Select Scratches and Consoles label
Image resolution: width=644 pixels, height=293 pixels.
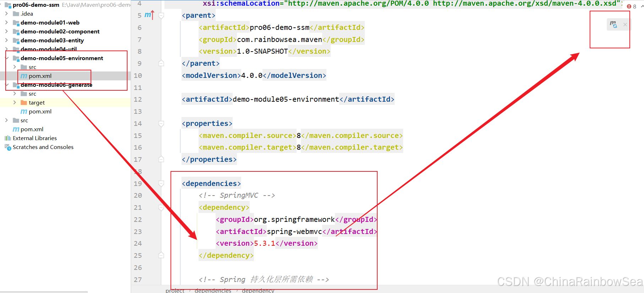43,147
